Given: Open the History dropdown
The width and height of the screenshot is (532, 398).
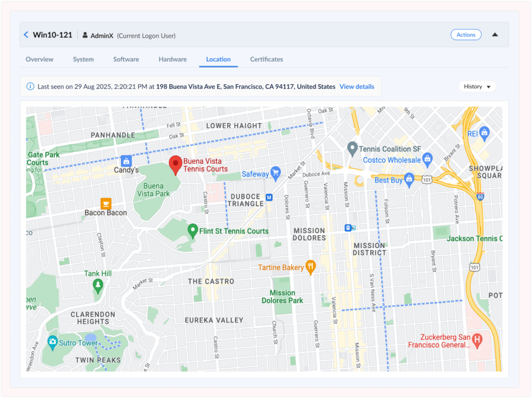Looking at the screenshot, I should [x=477, y=87].
